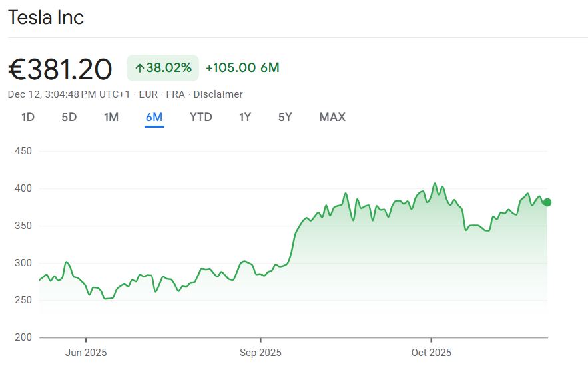Show the MAX history range
588x368 pixels.
point(332,118)
